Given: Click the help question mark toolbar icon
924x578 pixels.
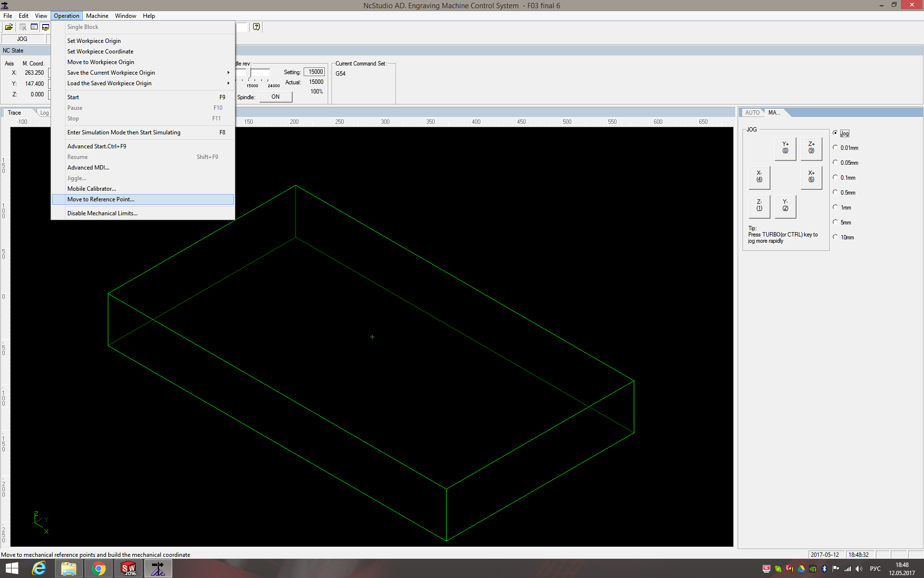Looking at the screenshot, I should (x=257, y=27).
